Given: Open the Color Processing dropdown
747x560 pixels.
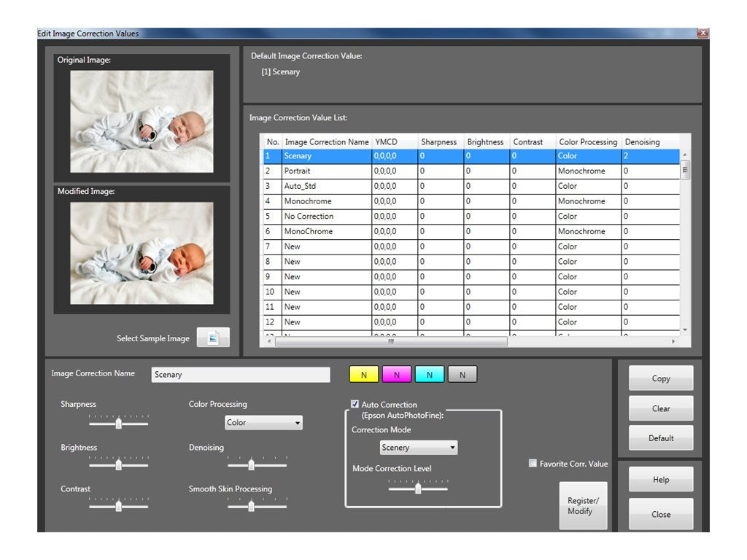Looking at the screenshot, I should click(x=263, y=422).
